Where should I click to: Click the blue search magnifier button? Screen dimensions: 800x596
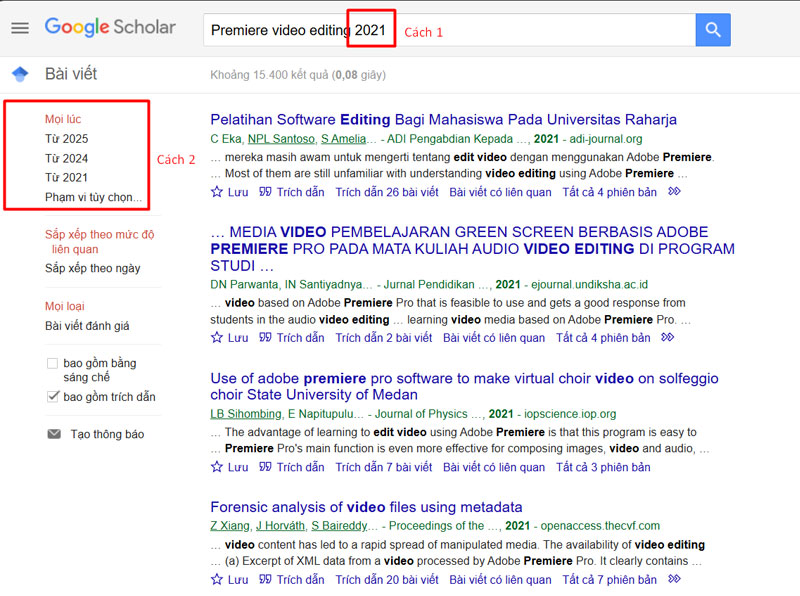click(x=712, y=30)
